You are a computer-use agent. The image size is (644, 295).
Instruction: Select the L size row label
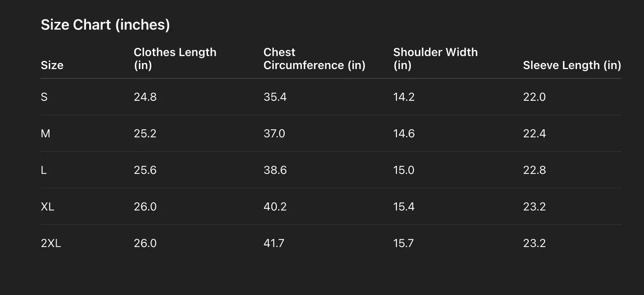[x=44, y=170]
